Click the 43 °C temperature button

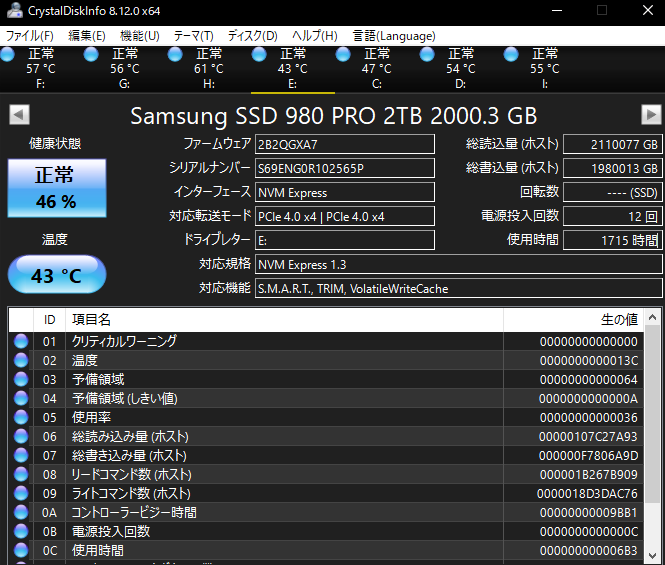point(57,274)
